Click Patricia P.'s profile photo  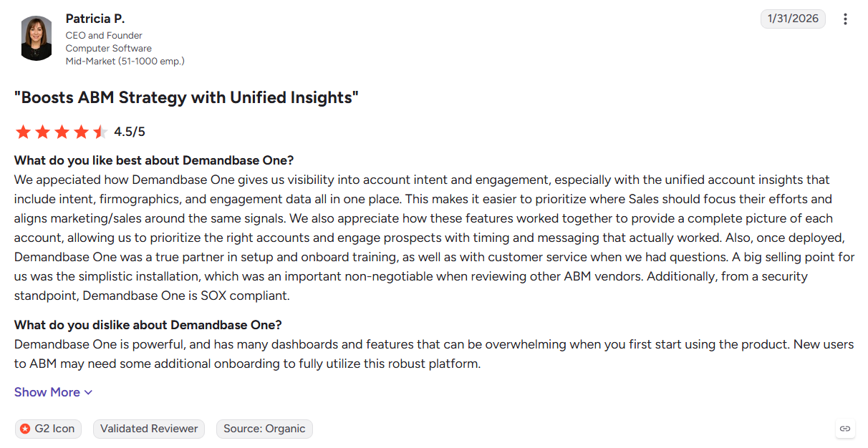pos(36,38)
